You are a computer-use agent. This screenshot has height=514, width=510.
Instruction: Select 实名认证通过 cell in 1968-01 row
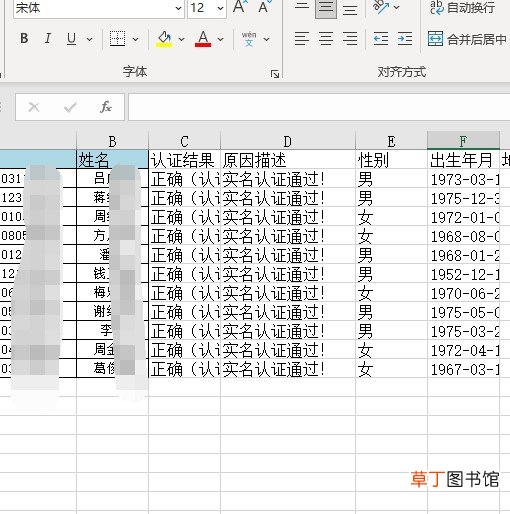tap(288, 255)
